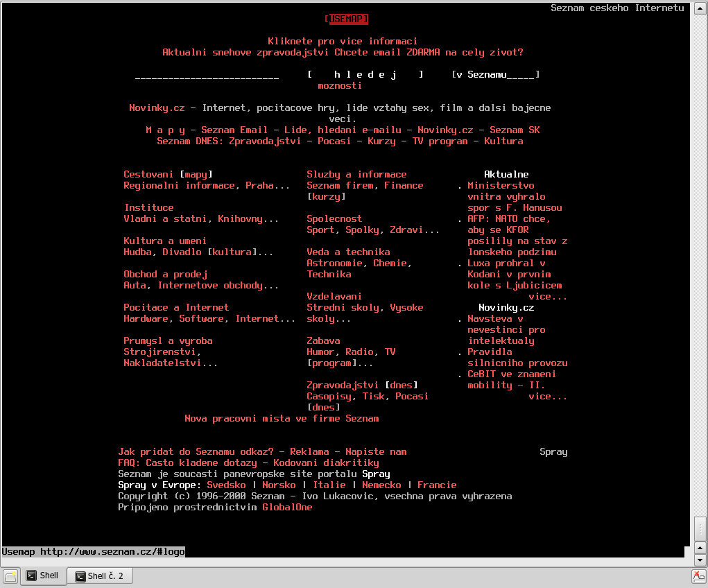Open the moznosti link under search
The height and width of the screenshot is (588, 708).
point(340,86)
